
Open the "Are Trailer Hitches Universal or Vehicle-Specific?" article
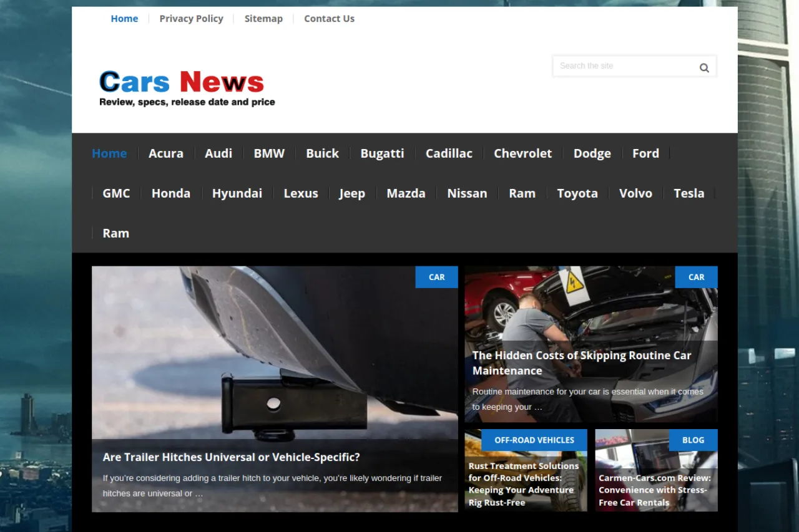[x=231, y=457]
